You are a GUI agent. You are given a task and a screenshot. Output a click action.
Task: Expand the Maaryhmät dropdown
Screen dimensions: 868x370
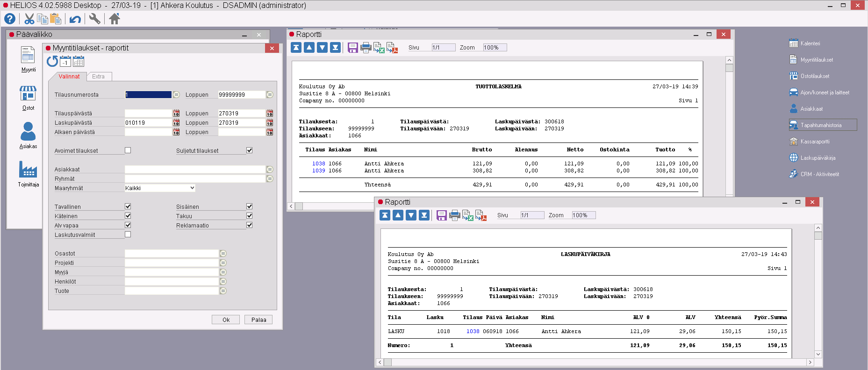coord(160,188)
